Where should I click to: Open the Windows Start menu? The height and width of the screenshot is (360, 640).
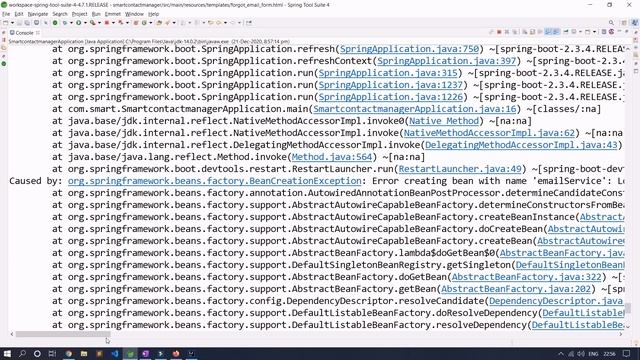click(x=7, y=353)
